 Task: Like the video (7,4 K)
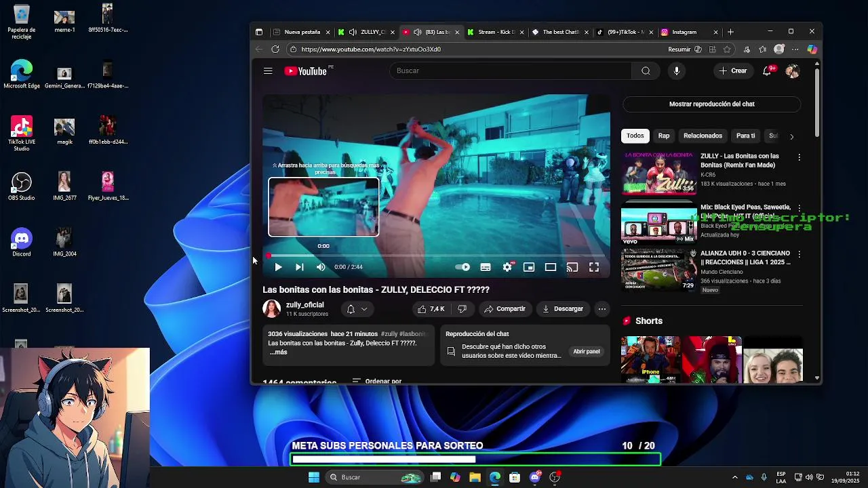431,309
